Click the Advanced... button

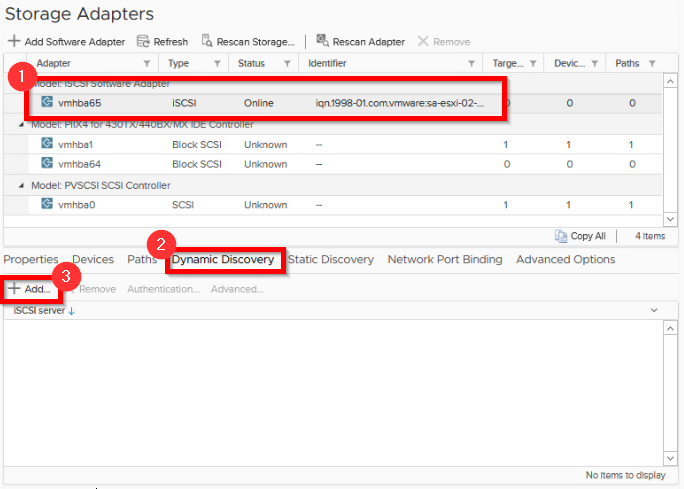point(237,289)
